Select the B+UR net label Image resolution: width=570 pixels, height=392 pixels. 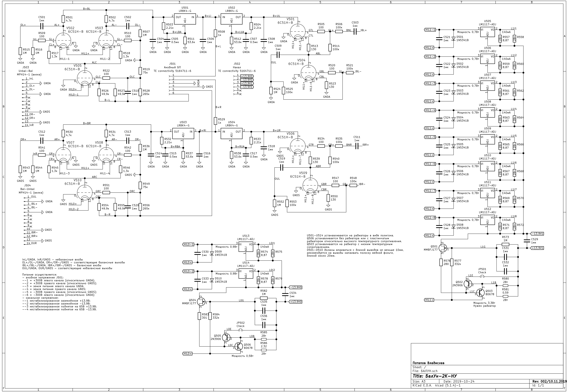tap(276, 130)
